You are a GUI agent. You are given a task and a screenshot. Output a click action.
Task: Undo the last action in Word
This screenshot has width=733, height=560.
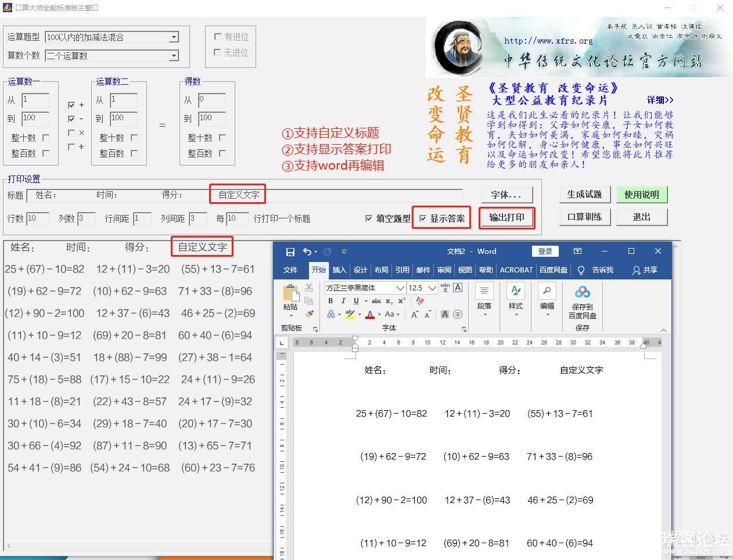(307, 252)
